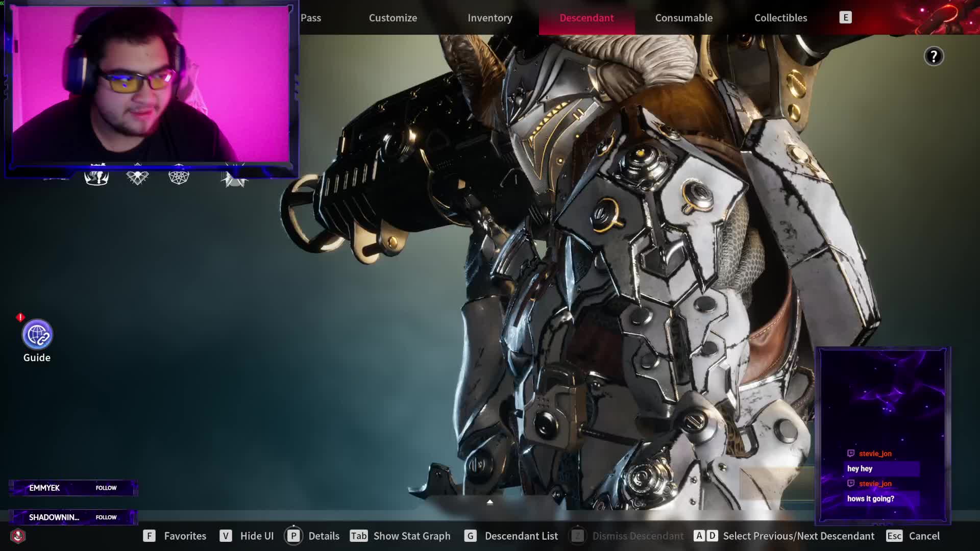Click stevie_jon username above "hows it going?"

(x=875, y=484)
